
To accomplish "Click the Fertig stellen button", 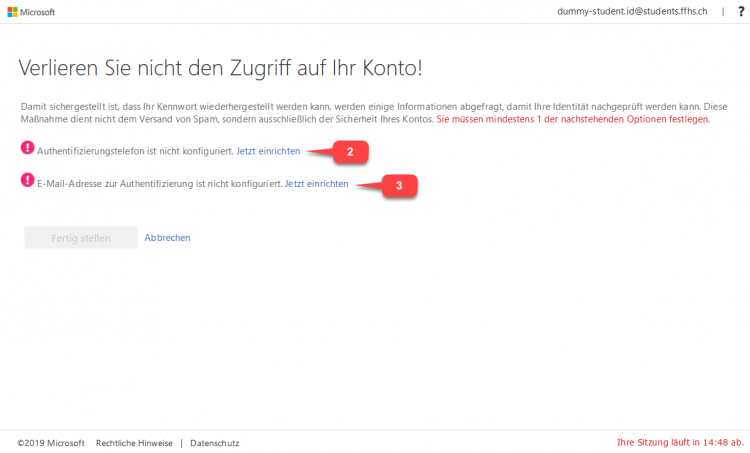I will pyautogui.click(x=81, y=238).
